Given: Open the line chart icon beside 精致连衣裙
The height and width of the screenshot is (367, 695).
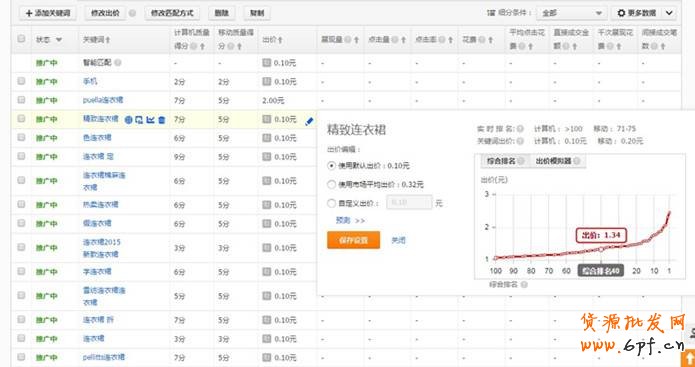Looking at the screenshot, I should click(x=150, y=120).
